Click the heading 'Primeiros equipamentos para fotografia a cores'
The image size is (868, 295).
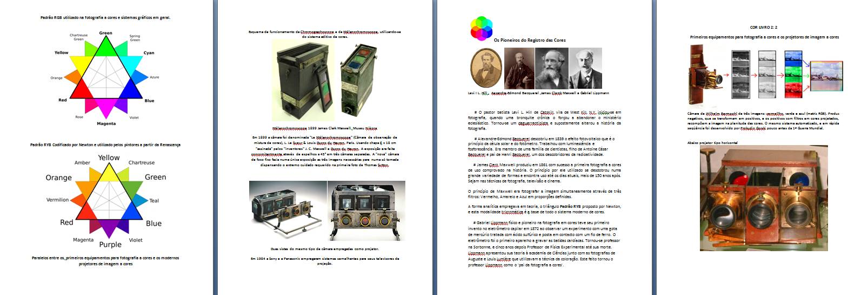pos(764,37)
